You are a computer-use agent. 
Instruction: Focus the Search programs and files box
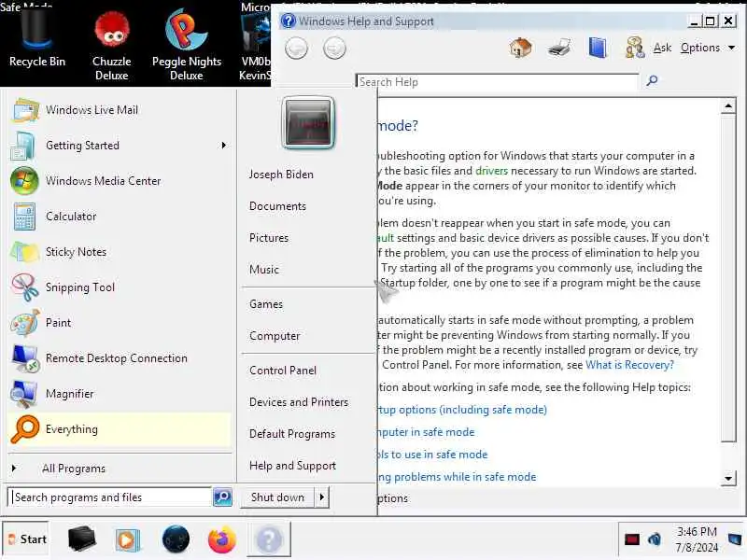click(x=110, y=497)
